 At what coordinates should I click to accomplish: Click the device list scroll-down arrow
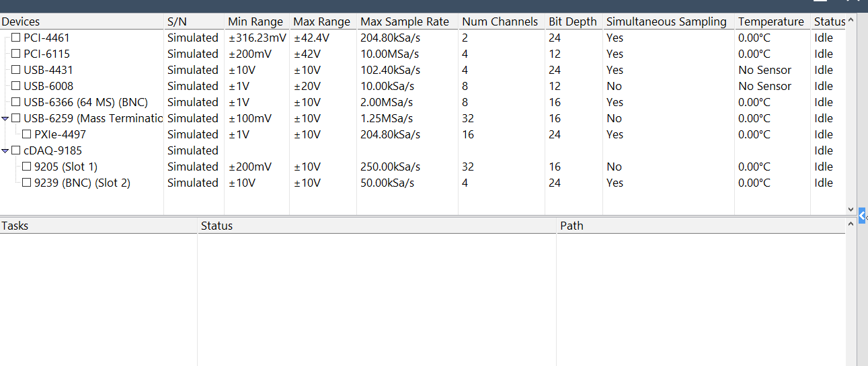point(851,210)
